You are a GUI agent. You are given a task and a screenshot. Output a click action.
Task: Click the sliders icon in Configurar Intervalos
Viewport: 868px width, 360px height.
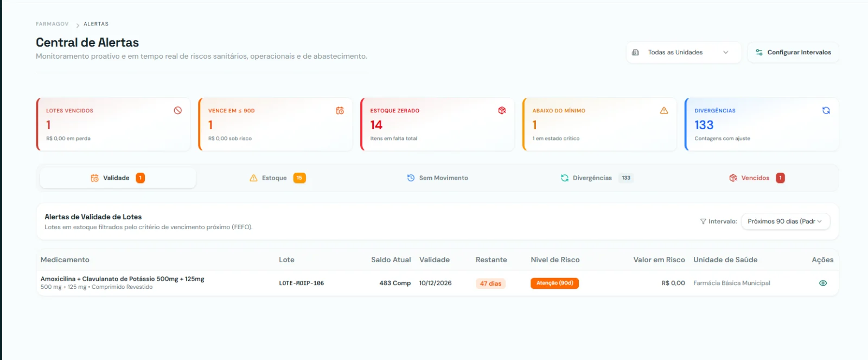click(x=759, y=53)
